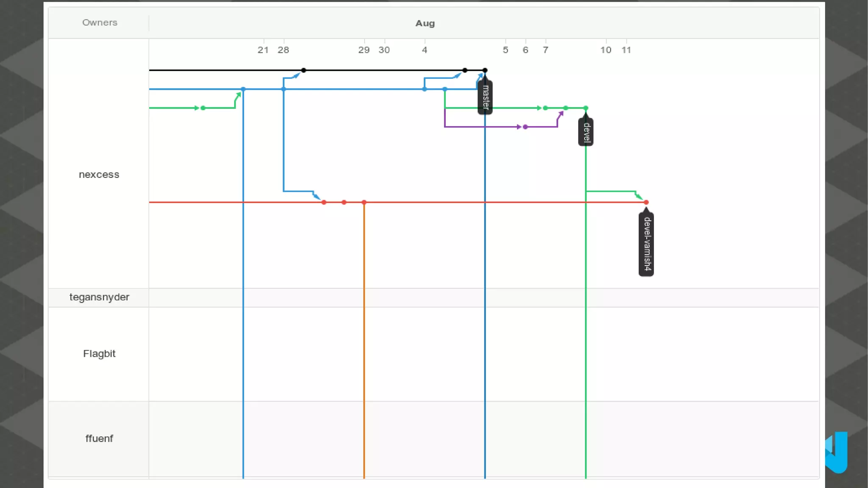This screenshot has height=488, width=868.
Task: Click the leftmost green commit dot
Action: (203, 108)
